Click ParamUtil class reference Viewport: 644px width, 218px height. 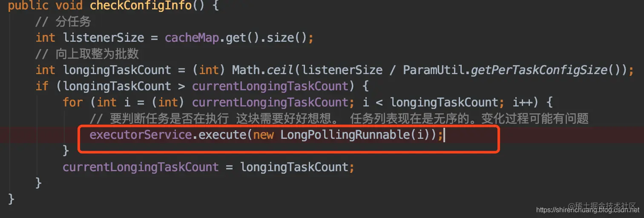pyautogui.click(x=433, y=70)
